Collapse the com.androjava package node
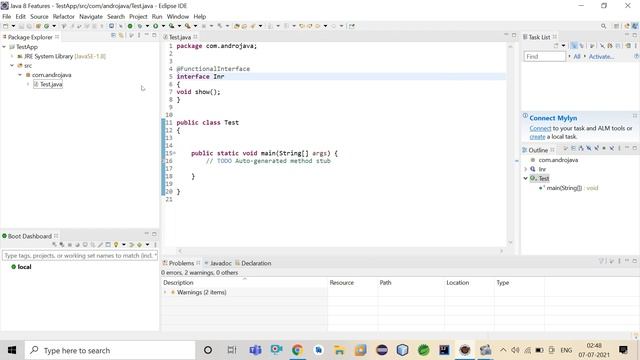Viewport: 640px width, 360px height. click(x=20, y=75)
